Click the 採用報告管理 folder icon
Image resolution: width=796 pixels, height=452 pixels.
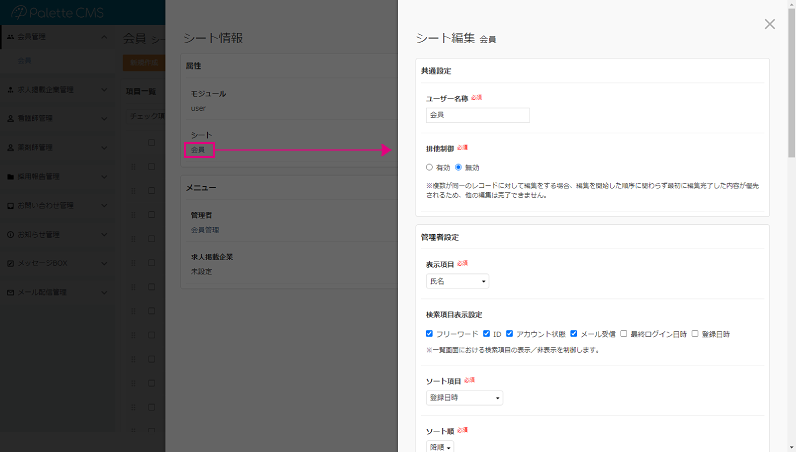[11, 177]
